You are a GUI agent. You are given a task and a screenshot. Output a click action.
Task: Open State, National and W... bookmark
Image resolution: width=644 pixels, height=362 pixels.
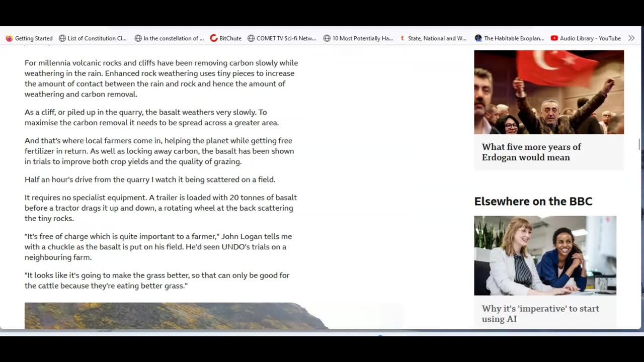pos(433,38)
